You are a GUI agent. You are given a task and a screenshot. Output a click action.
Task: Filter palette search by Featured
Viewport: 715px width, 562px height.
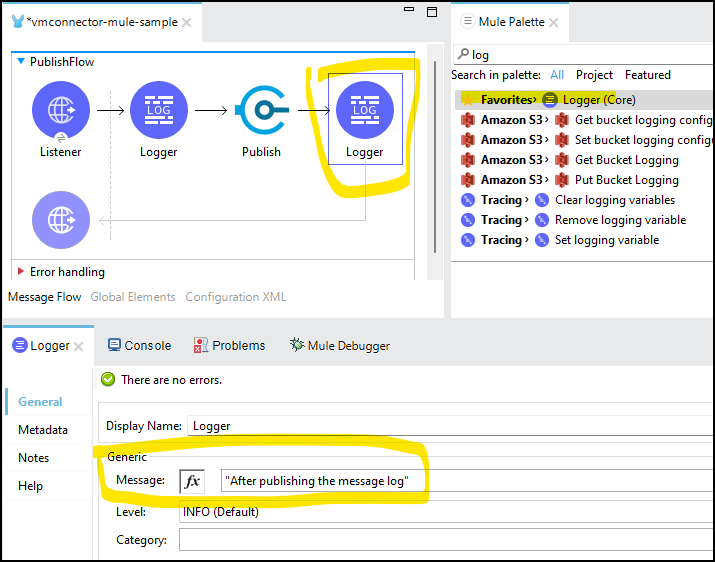point(648,75)
